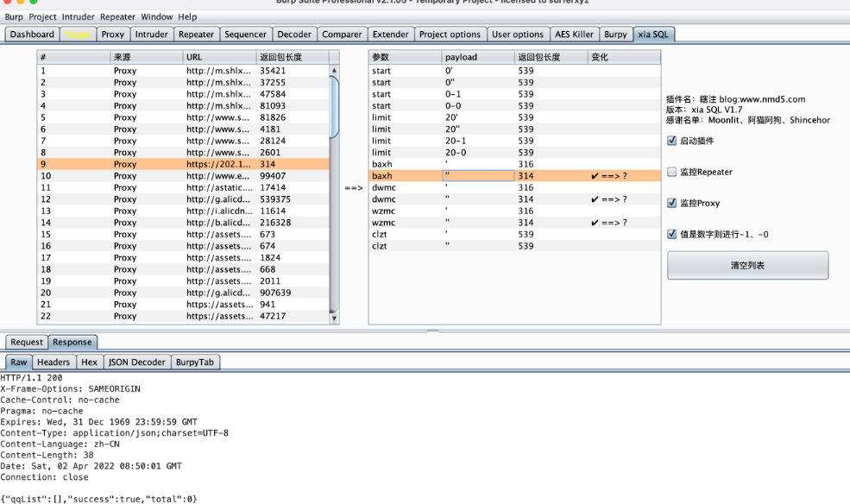Switch to the Extender tab

tap(391, 35)
